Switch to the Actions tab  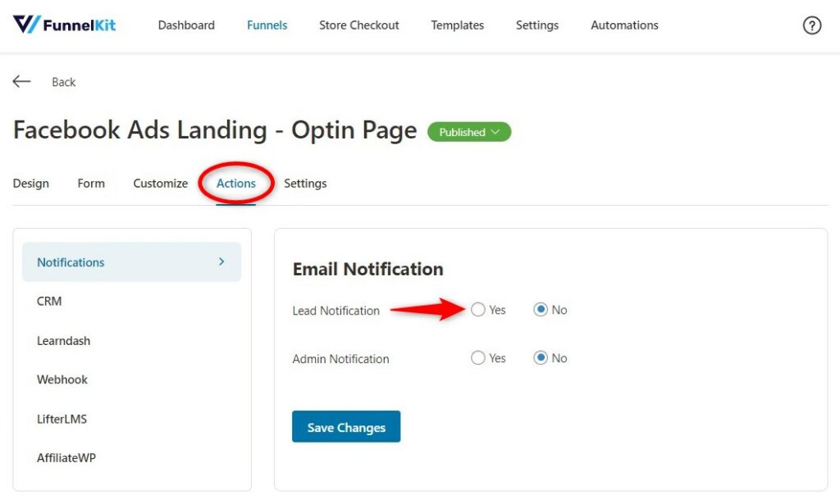[236, 184]
